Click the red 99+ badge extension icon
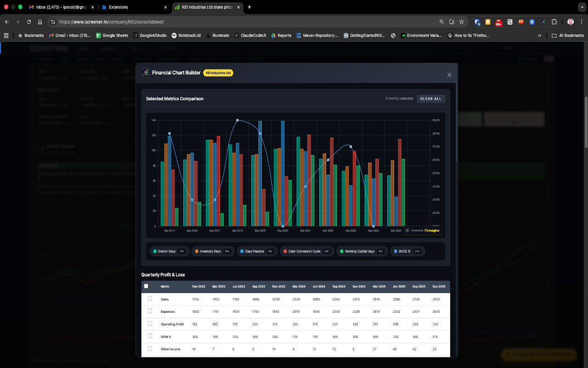This screenshot has height=368, width=588. (498, 22)
